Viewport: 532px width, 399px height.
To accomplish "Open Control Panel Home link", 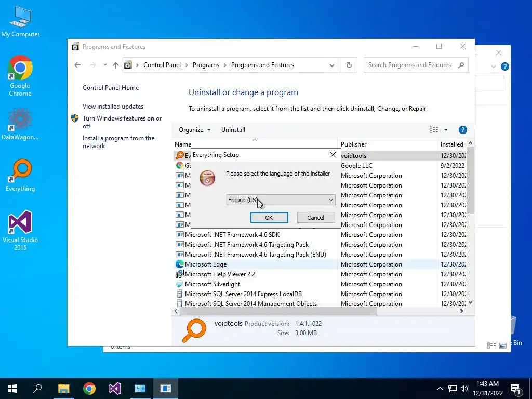I will coord(111,88).
